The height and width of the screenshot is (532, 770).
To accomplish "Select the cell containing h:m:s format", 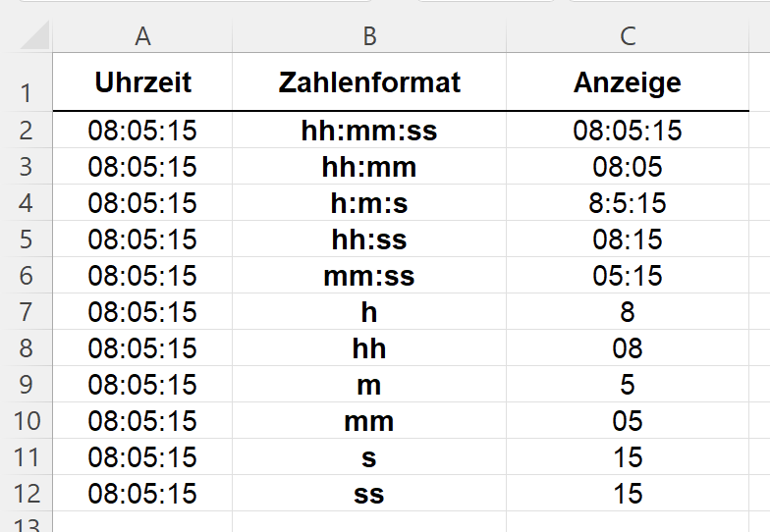I will pyautogui.click(x=369, y=203).
